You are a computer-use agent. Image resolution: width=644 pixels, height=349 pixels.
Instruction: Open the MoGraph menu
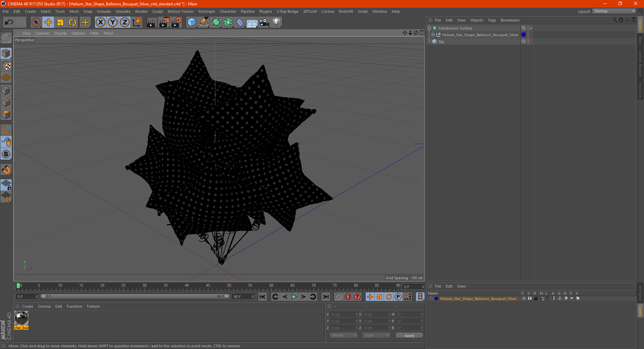[x=207, y=11]
